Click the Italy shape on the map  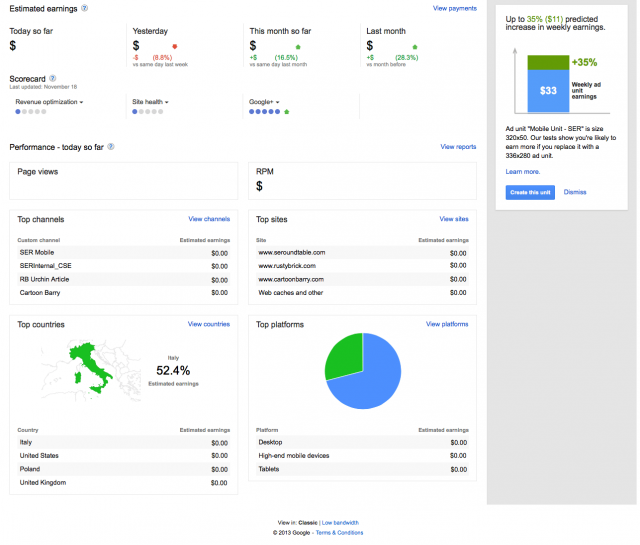pos(92,363)
